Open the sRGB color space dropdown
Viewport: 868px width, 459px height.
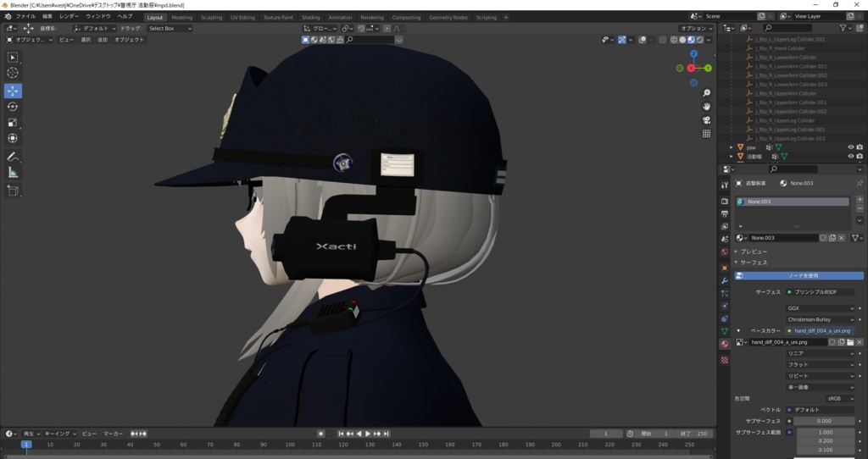tap(840, 398)
